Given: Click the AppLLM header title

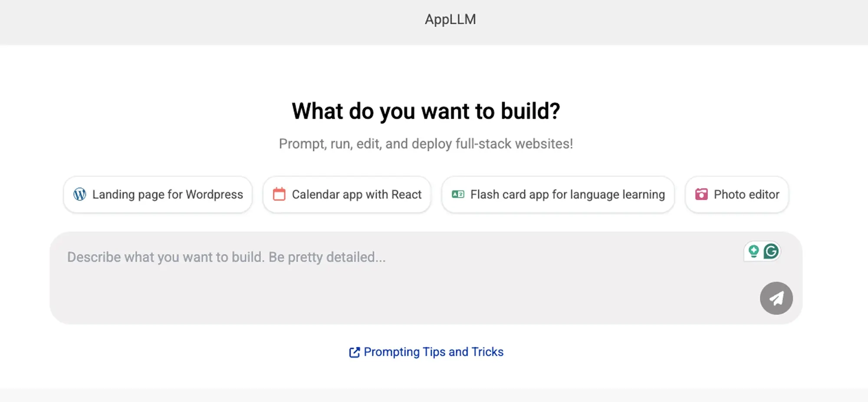Looking at the screenshot, I should tap(450, 20).
